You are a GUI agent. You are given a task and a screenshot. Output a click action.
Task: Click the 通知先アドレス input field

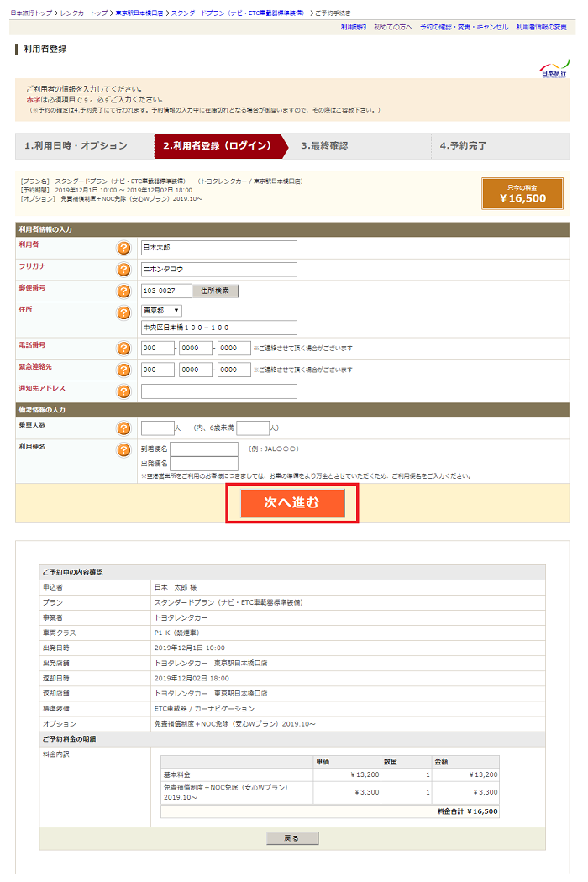(x=218, y=391)
